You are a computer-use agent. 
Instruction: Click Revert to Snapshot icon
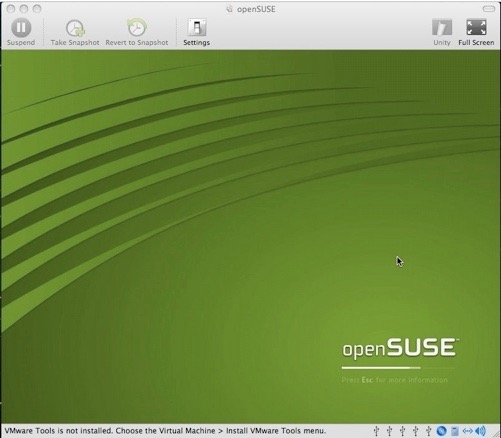click(137, 28)
